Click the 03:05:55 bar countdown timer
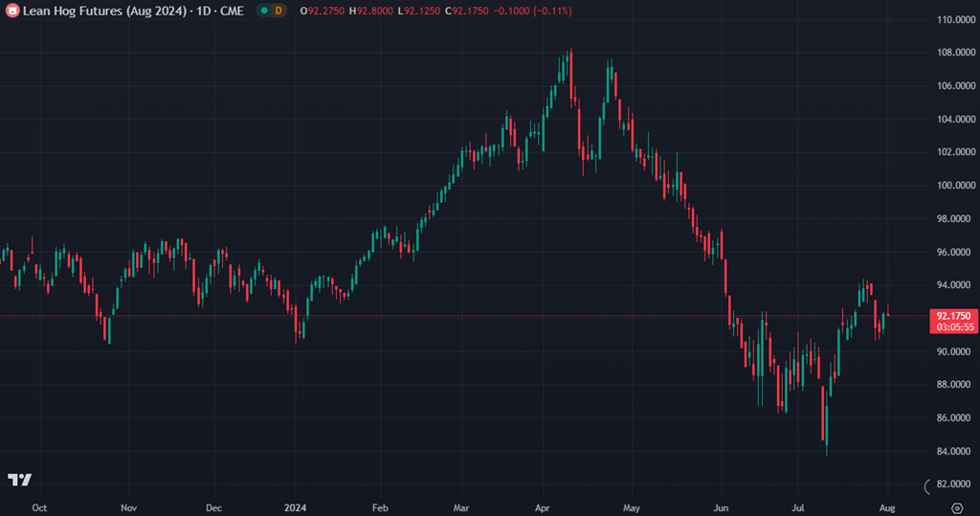The width and height of the screenshot is (980, 516). click(955, 326)
